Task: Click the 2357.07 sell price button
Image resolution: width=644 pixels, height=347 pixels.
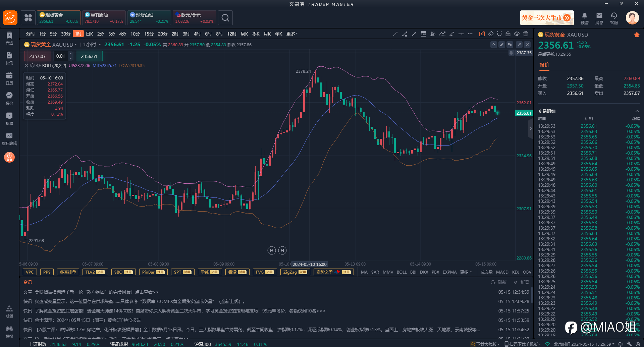Action: tap(38, 56)
